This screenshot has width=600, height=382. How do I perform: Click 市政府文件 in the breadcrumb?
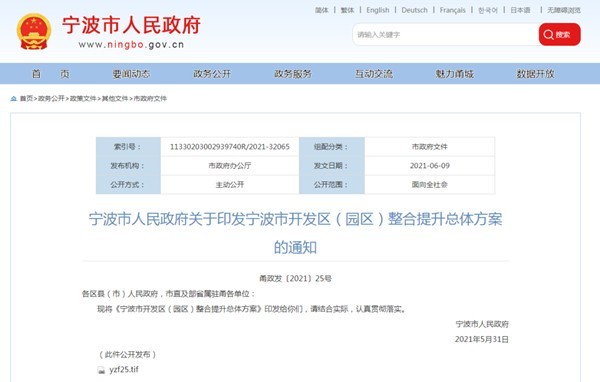pyautogui.click(x=150, y=99)
